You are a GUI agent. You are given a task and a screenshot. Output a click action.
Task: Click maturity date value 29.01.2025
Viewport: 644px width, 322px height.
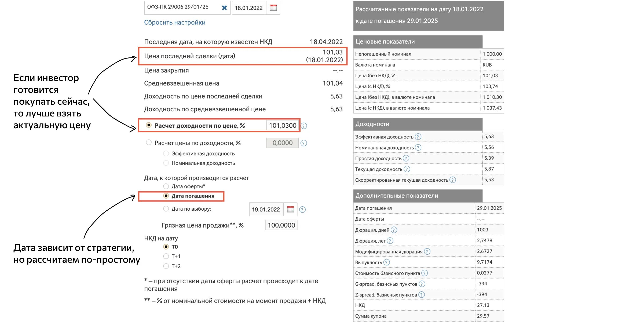coord(489,208)
